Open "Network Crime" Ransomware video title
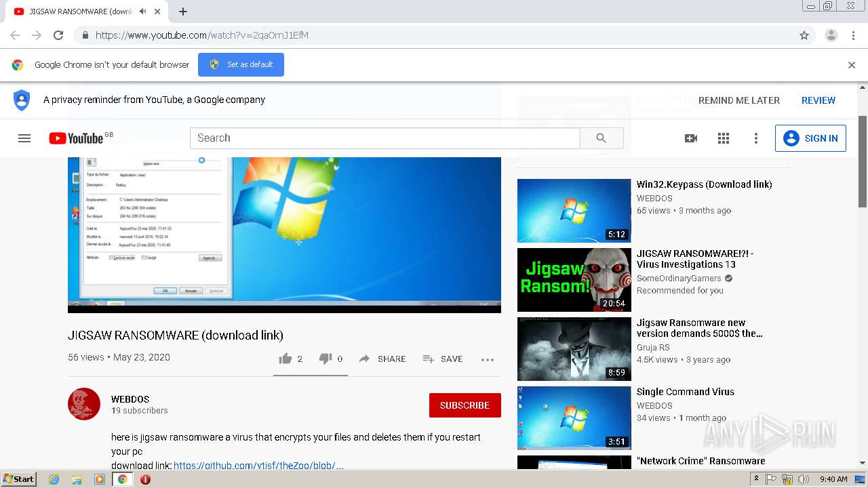The image size is (868, 488). pyautogui.click(x=701, y=461)
